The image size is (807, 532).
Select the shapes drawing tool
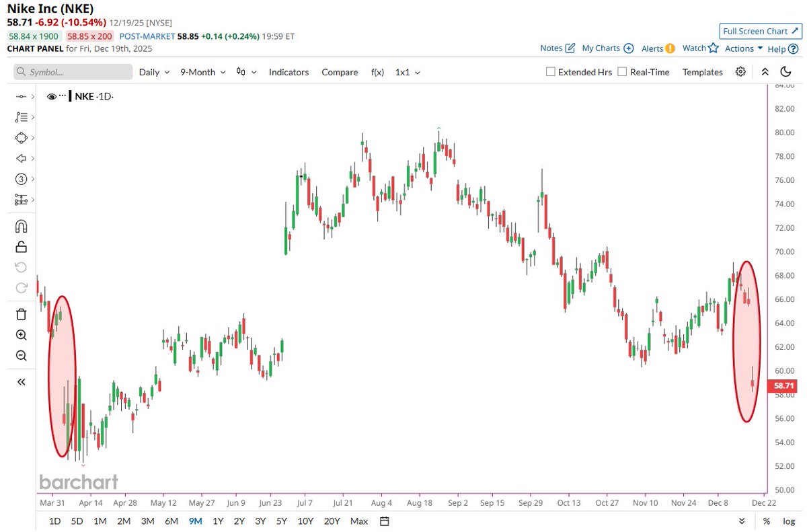point(20,137)
